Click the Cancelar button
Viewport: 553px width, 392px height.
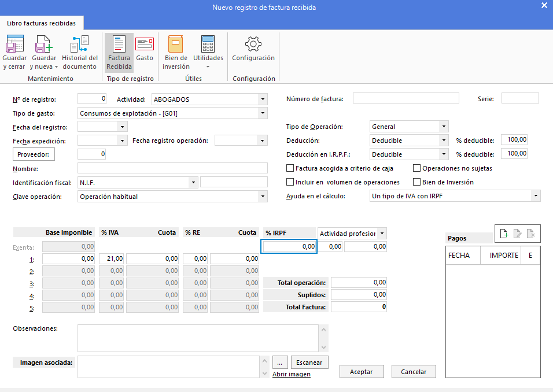[414, 372]
